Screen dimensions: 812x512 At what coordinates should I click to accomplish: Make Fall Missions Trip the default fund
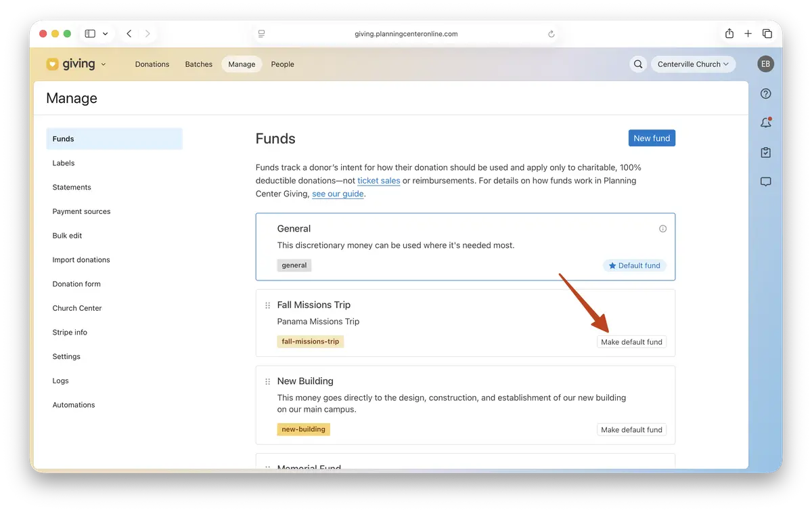(x=631, y=342)
